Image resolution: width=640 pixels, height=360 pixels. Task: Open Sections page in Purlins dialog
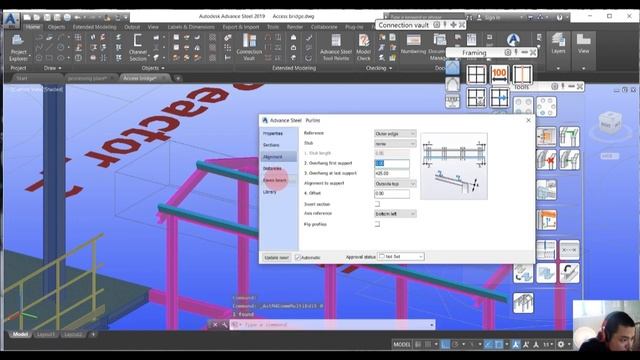tap(271, 145)
